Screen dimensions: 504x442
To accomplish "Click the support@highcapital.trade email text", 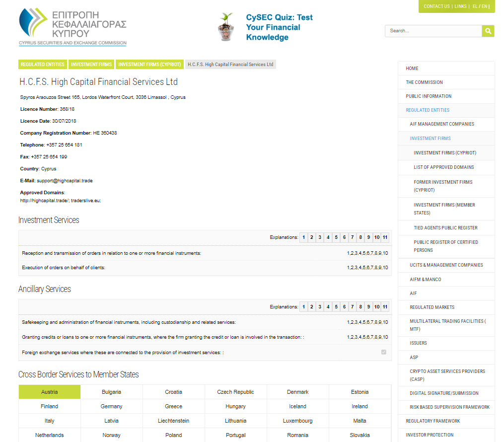I will 65,181.
